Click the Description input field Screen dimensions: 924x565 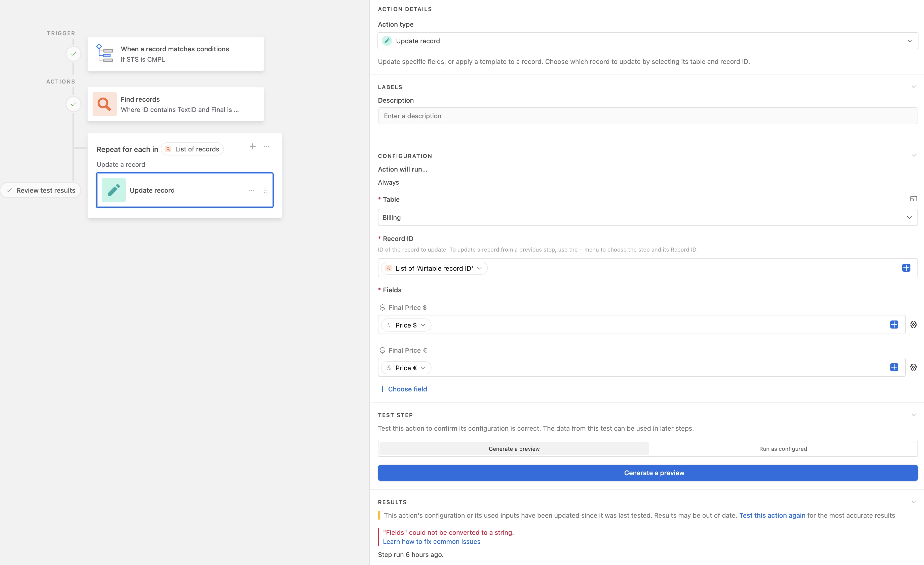(x=647, y=116)
